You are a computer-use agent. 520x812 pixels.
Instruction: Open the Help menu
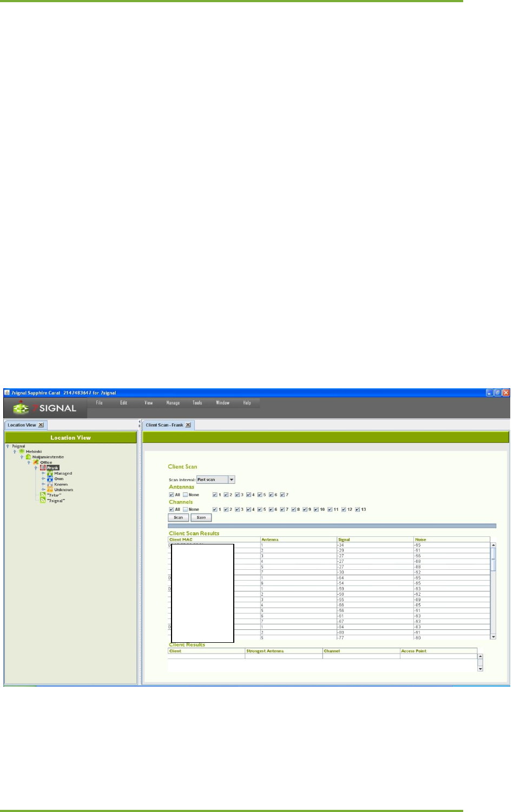pos(247,403)
